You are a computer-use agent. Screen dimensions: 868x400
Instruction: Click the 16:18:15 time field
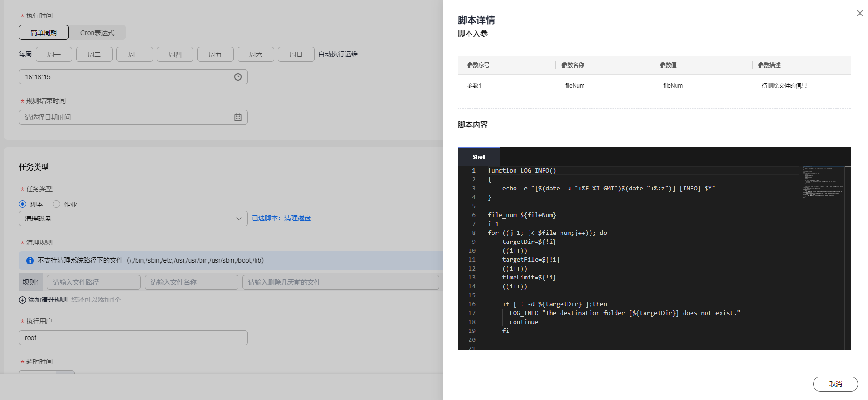(133, 77)
